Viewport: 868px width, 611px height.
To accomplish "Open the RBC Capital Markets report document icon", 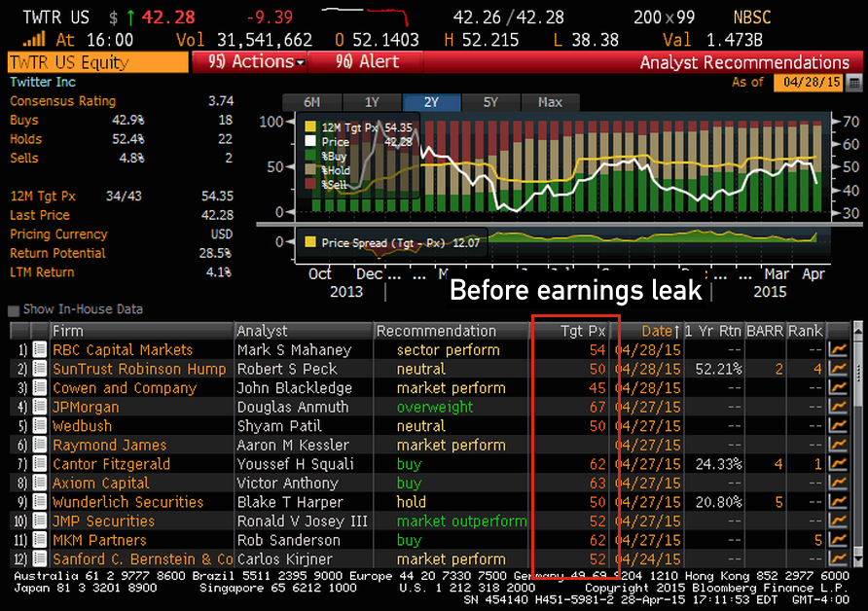I will point(39,350).
